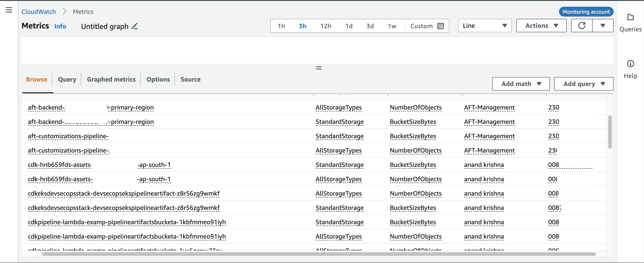This screenshot has width=644, height=263.
Task: Open the Source tab
Action: pos(190,79)
